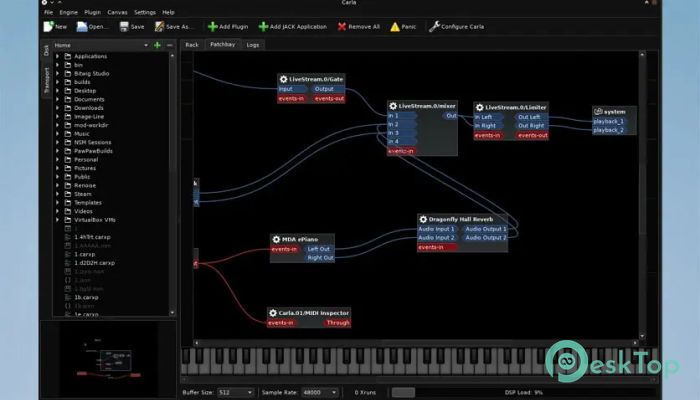Click playback_1 port on system node
This screenshot has height=400, width=700.
tap(608, 121)
